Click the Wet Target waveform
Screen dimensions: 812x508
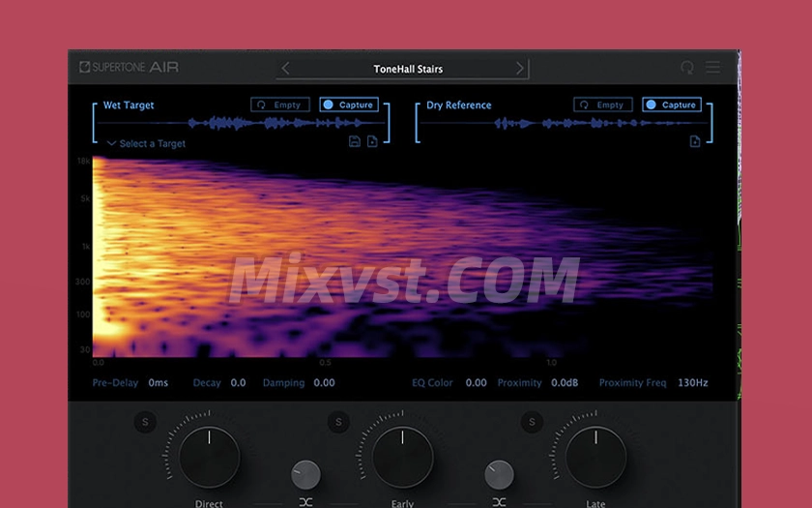point(242,124)
